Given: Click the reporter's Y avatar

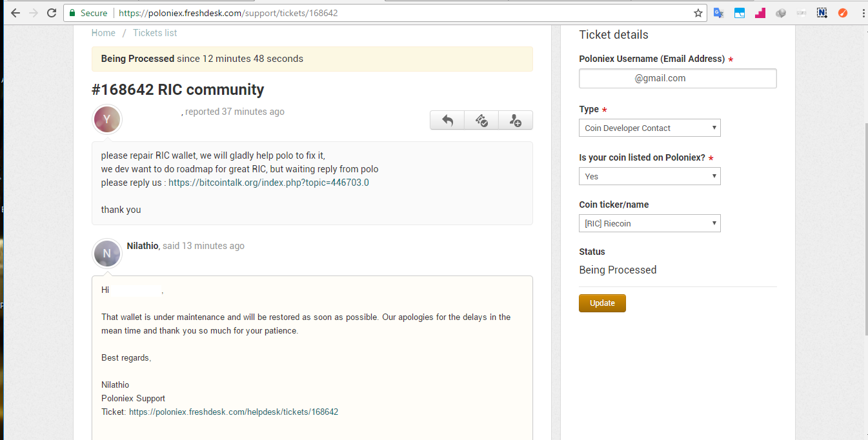Looking at the screenshot, I should tap(107, 119).
